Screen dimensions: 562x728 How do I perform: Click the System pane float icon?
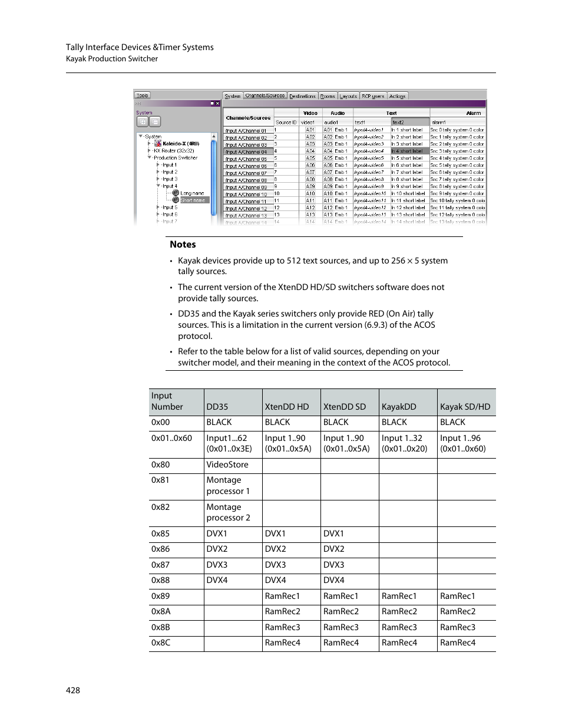point(212,103)
